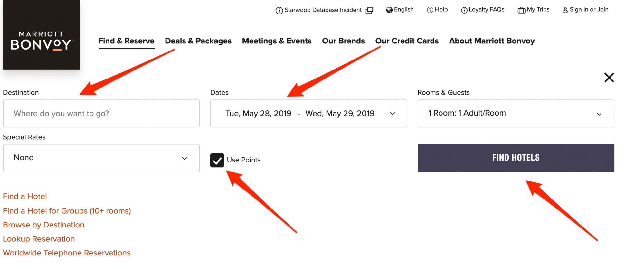
Task: Click the My Trips suitcase icon
Action: pyautogui.click(x=521, y=10)
